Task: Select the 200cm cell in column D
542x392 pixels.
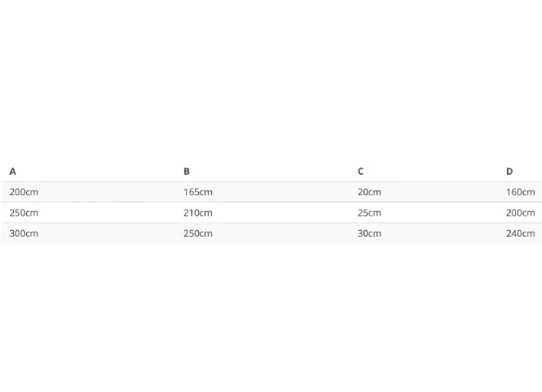Action: 521,213
